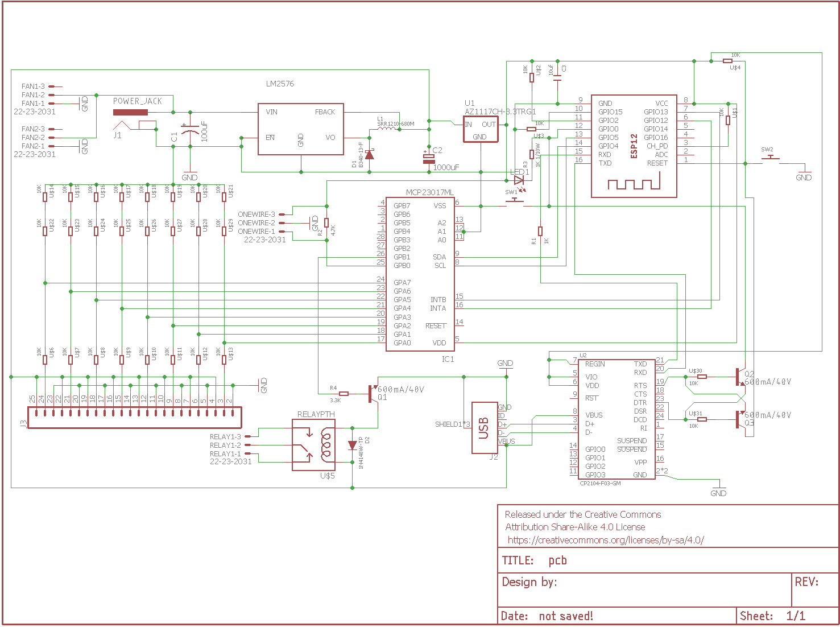Click the ONEWIRE-3 pin label
This screenshot has height=627, width=840.
(x=256, y=214)
